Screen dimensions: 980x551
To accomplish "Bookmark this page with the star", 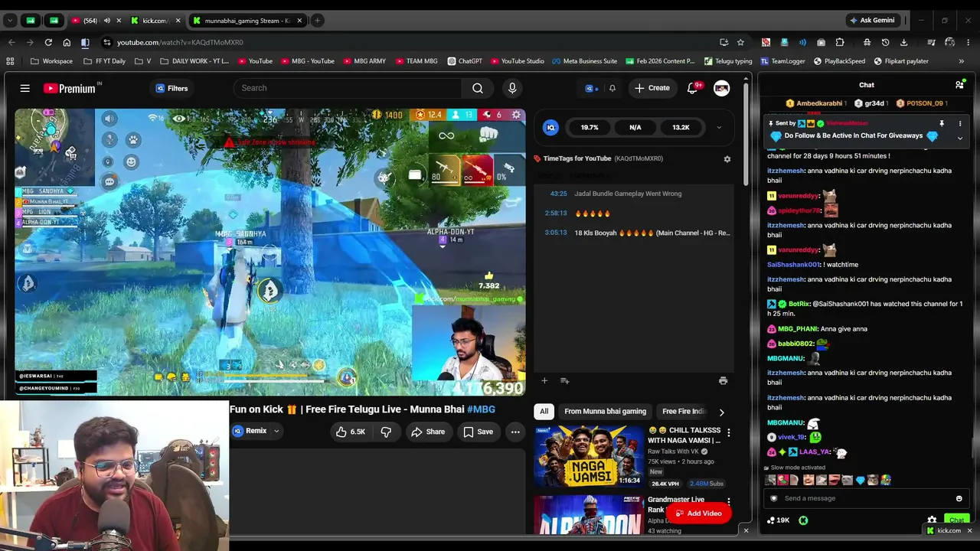I will click(x=740, y=42).
